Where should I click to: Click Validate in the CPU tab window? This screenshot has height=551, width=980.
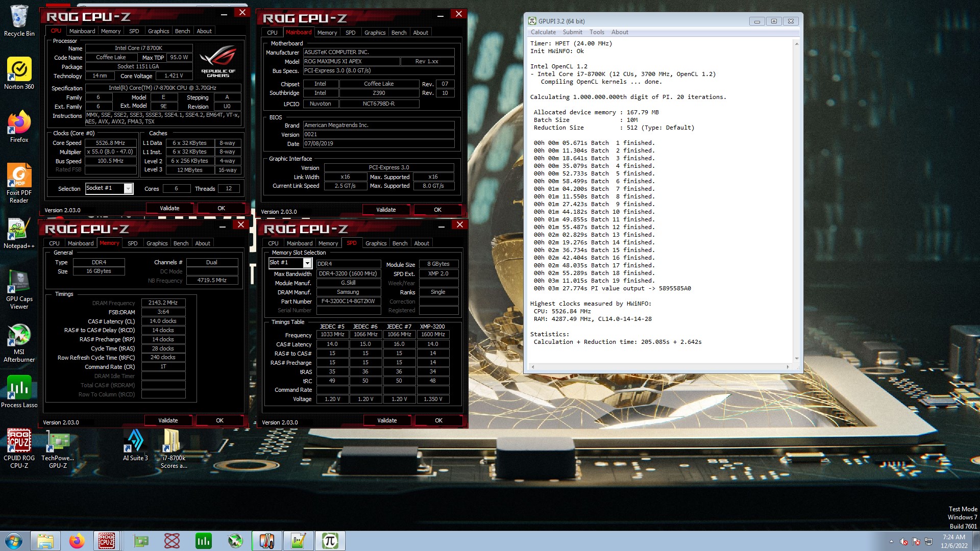[169, 208]
